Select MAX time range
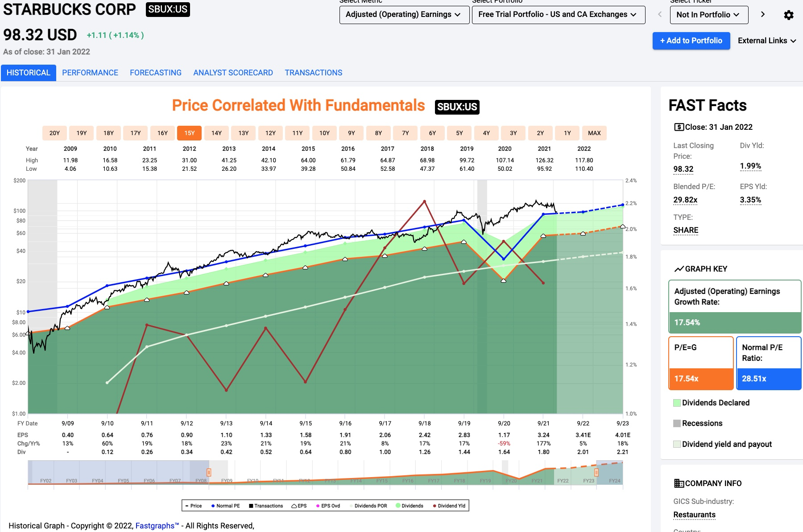Image resolution: width=803 pixels, height=532 pixels. click(594, 133)
